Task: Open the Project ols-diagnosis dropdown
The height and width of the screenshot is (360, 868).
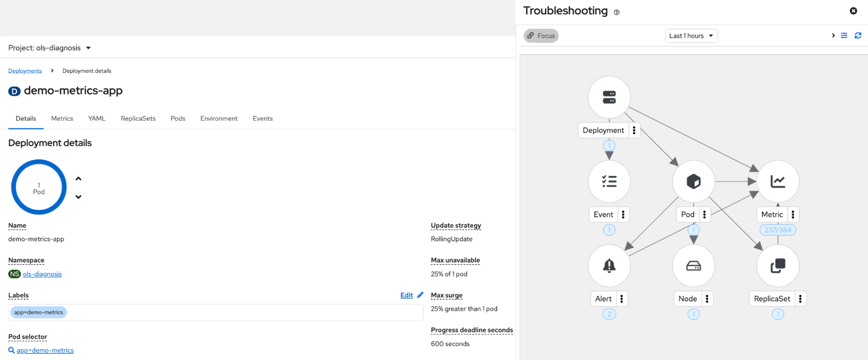Action: (50, 48)
